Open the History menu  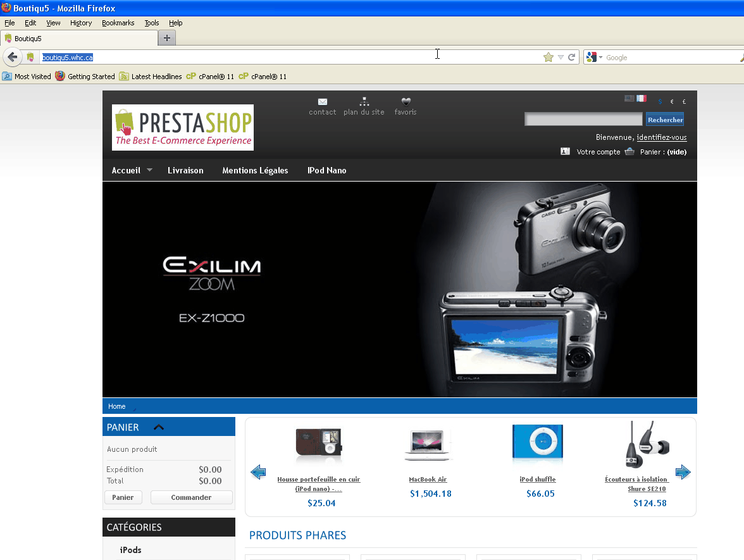pos(81,23)
